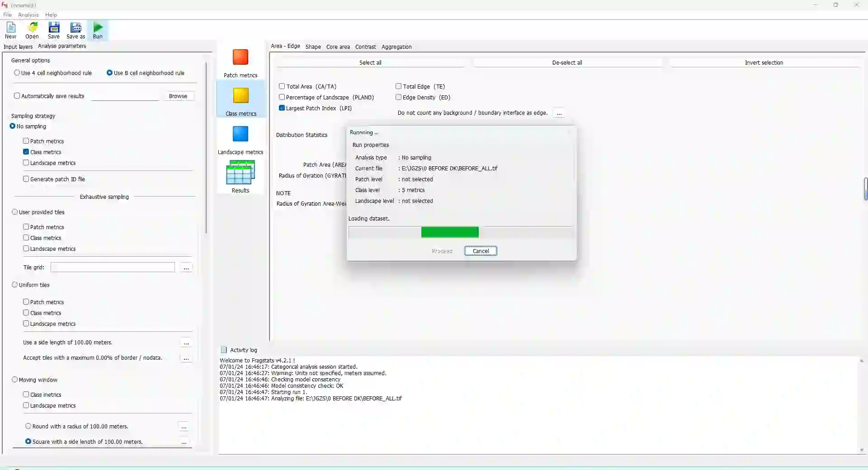
Task: Click Select all button
Action: (x=370, y=62)
